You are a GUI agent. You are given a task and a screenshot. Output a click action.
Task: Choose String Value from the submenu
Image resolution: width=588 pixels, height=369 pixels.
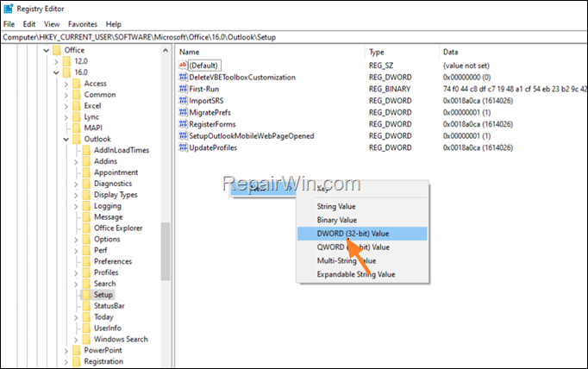(x=362, y=206)
